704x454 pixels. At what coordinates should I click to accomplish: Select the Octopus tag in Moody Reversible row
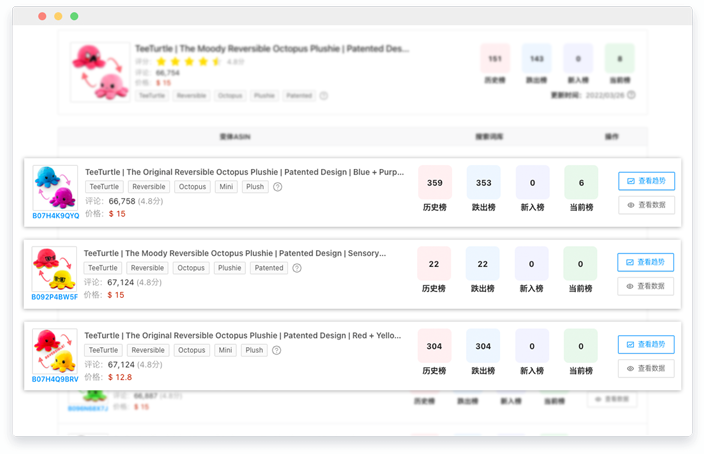pos(191,268)
